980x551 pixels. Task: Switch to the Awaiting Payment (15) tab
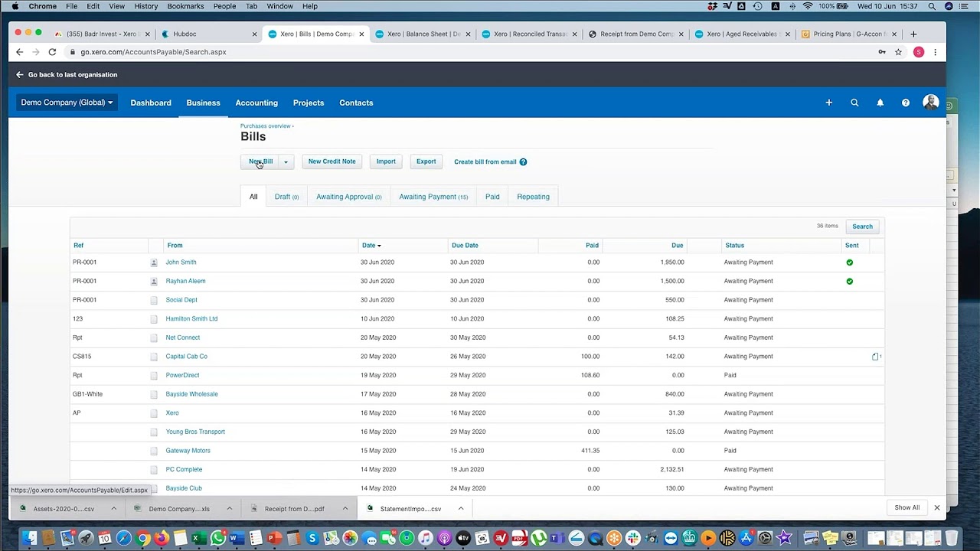[433, 197]
